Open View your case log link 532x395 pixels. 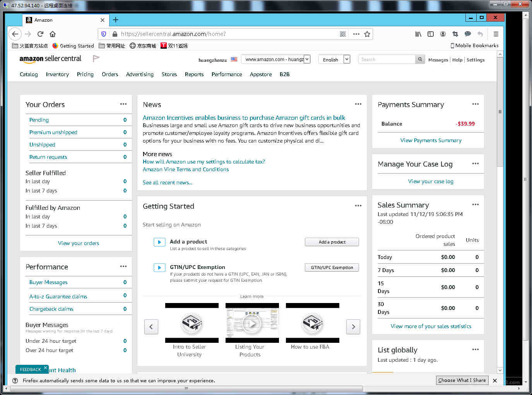(x=431, y=181)
